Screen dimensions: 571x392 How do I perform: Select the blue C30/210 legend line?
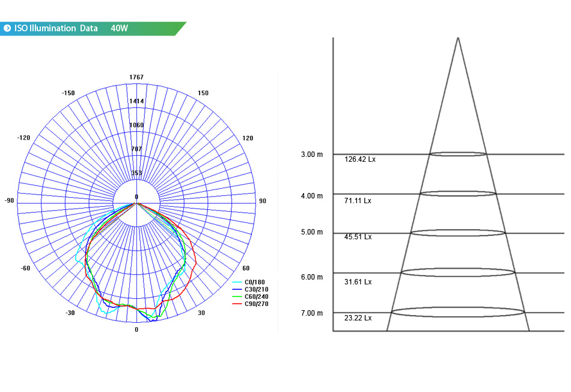(x=237, y=289)
